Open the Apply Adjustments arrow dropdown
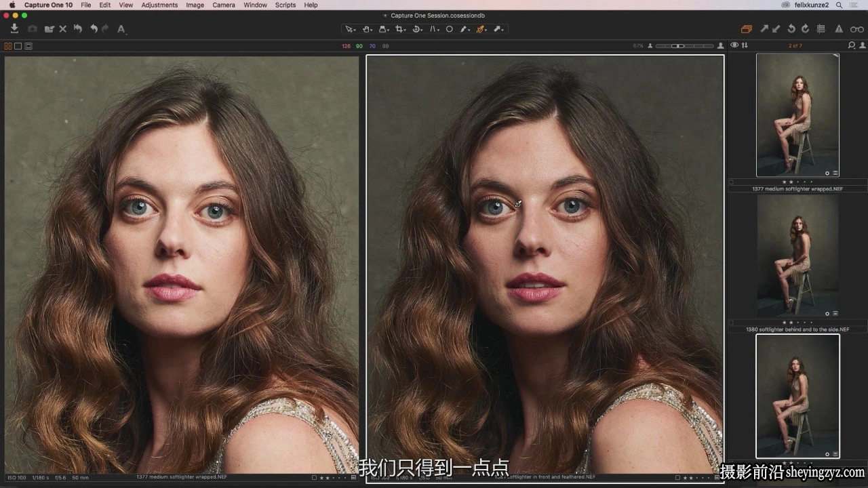This screenshot has width=868, height=488. point(498,29)
